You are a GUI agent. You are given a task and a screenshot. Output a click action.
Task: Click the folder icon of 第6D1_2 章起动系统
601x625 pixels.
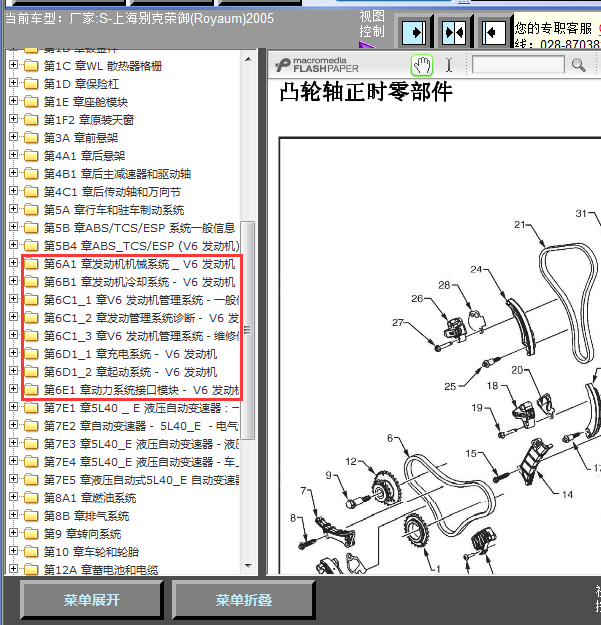tap(31, 371)
